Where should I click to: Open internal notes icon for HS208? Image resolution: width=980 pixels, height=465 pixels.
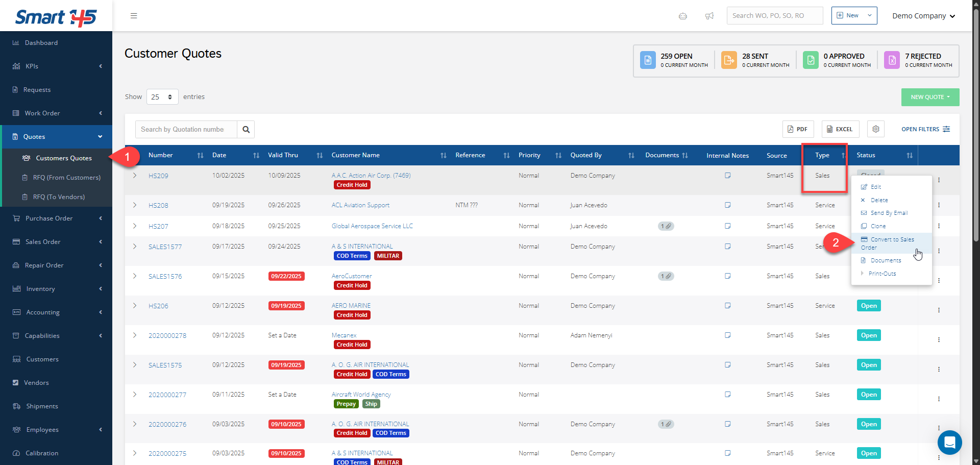[x=728, y=205]
